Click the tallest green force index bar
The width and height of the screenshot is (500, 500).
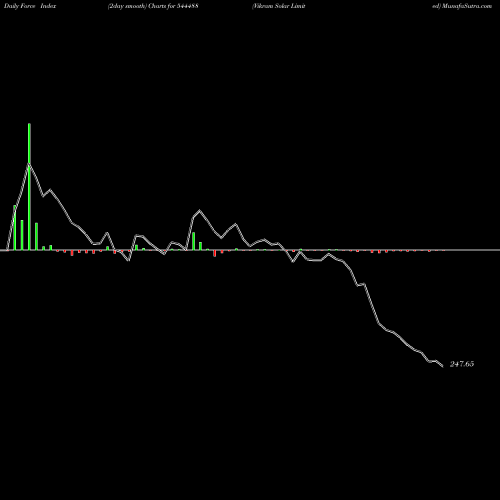pyautogui.click(x=29, y=186)
